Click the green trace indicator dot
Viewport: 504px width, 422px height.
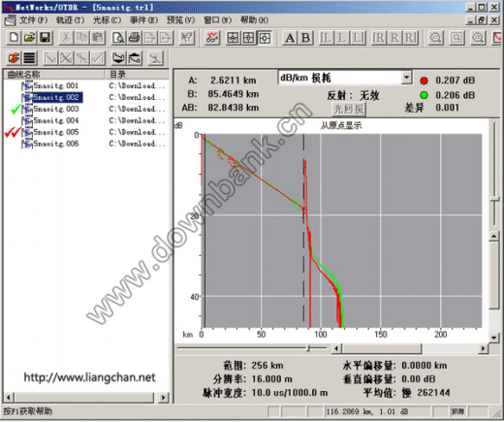pos(424,95)
